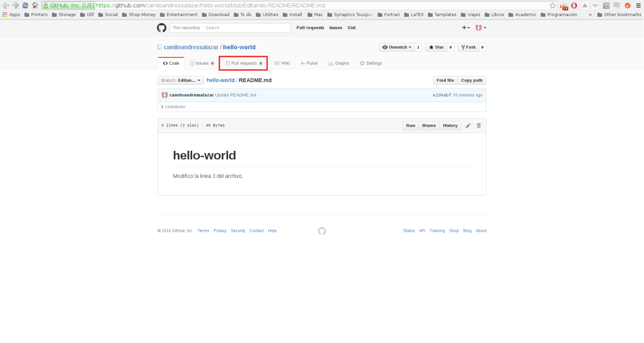View the Raw file

pyautogui.click(x=411, y=126)
